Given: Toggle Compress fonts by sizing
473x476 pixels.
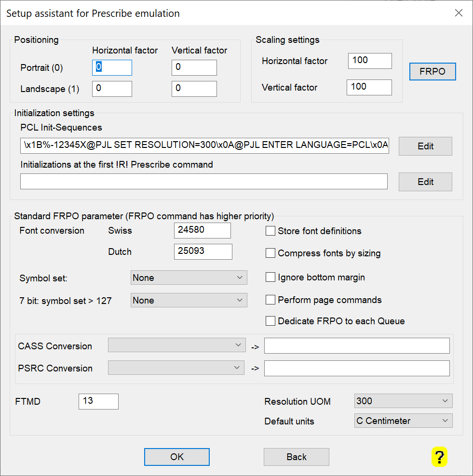Looking at the screenshot, I should click(x=270, y=253).
